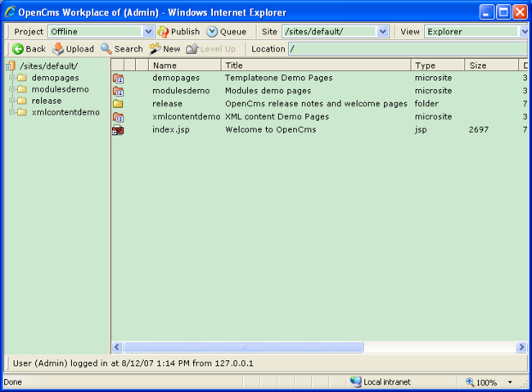Viewport: 532px width, 392px height.
Task: Sort by the Size column header
Action: (492, 65)
